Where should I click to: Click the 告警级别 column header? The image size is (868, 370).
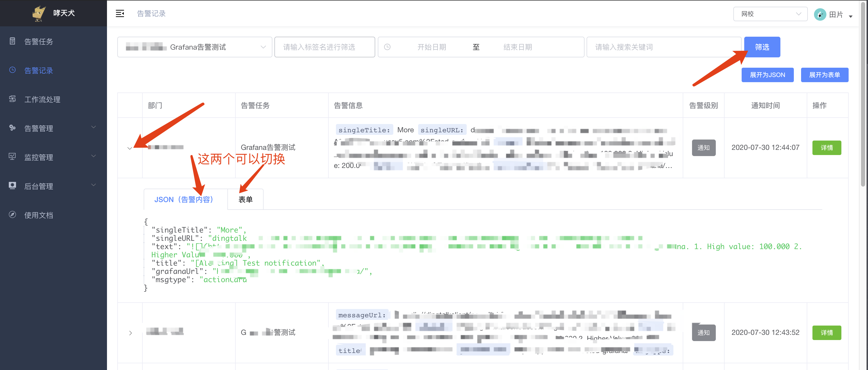(x=703, y=105)
